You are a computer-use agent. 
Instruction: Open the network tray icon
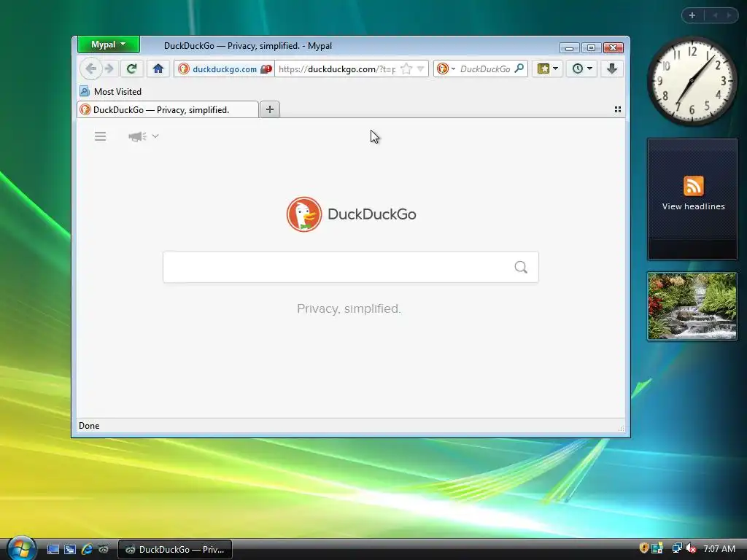click(676, 548)
